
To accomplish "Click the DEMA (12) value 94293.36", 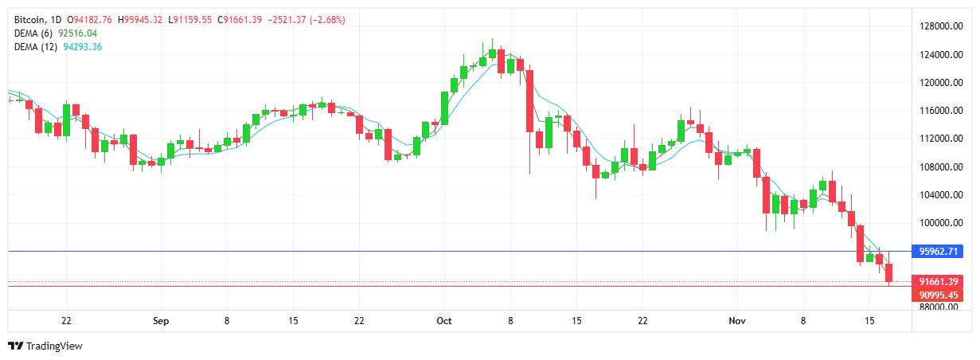I will click(x=83, y=47).
